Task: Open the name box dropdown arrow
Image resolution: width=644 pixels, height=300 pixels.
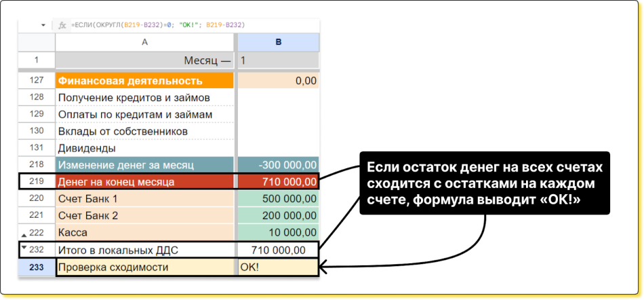Action: [43, 25]
